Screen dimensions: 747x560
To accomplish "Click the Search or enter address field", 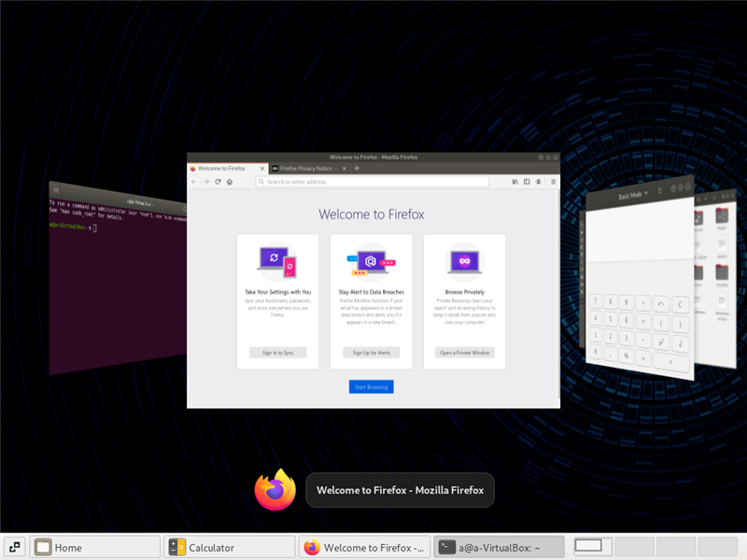I will 372,182.
